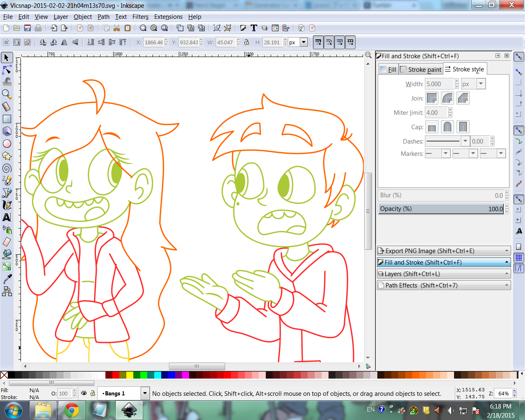
Task: Switch to the Stroke paint tab
Action: pyautogui.click(x=420, y=69)
